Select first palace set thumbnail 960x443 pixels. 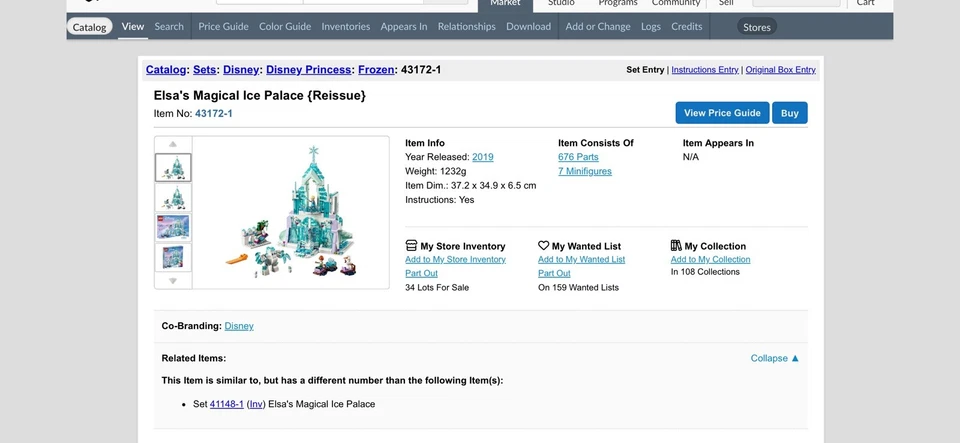[173, 168]
